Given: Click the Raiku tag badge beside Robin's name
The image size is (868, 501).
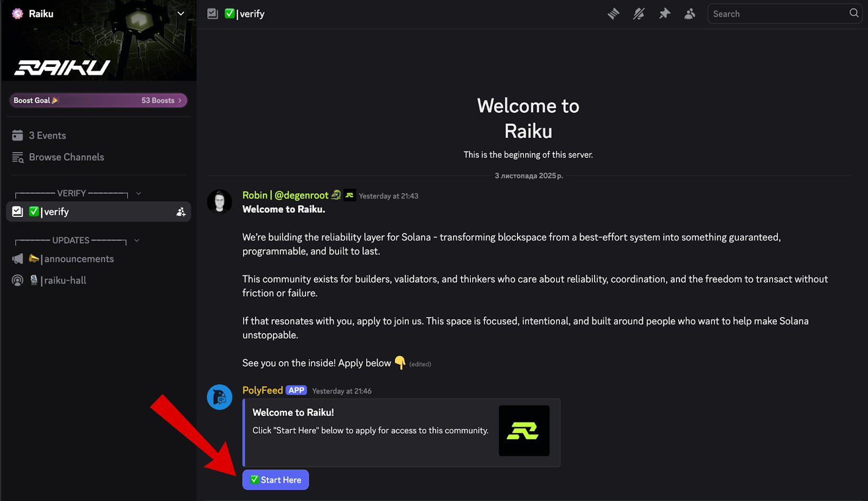Looking at the screenshot, I should coord(350,195).
